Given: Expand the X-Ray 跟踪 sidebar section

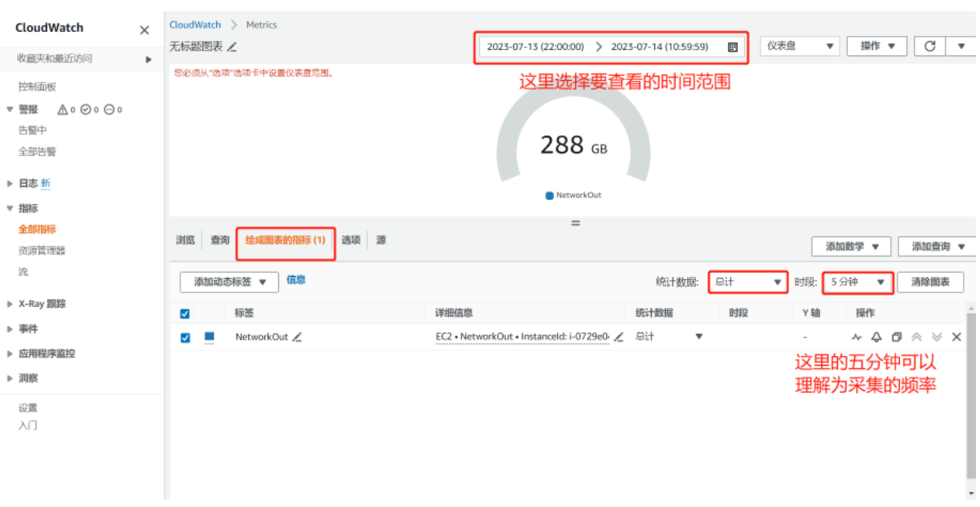Looking at the screenshot, I should click(10, 304).
